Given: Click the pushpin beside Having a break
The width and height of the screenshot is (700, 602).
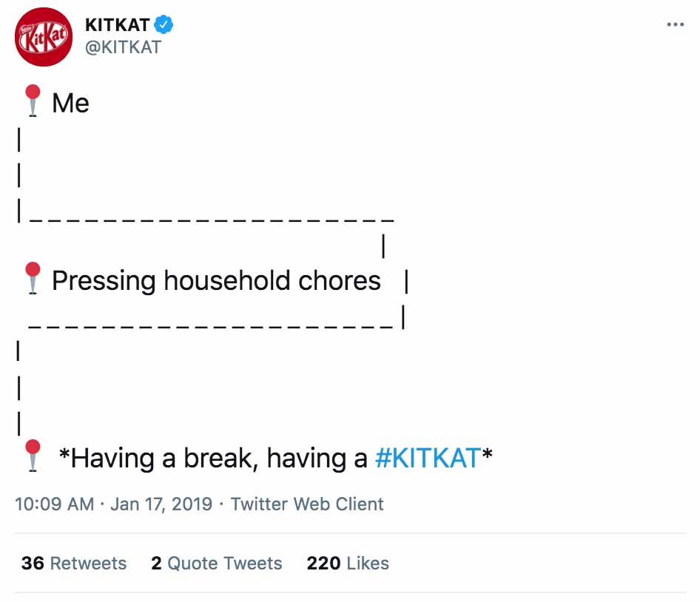Looking at the screenshot, I should [33, 456].
